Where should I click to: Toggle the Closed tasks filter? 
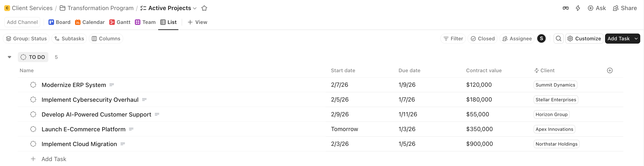click(x=483, y=38)
